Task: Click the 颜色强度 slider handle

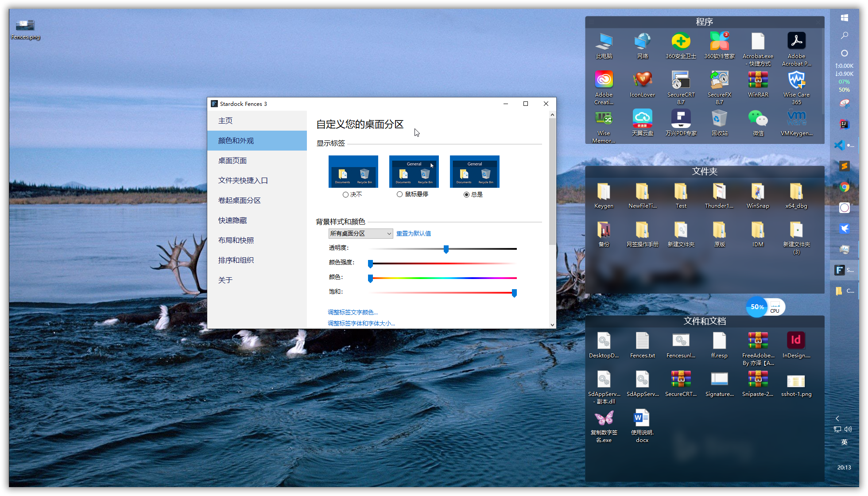Action: [370, 264]
